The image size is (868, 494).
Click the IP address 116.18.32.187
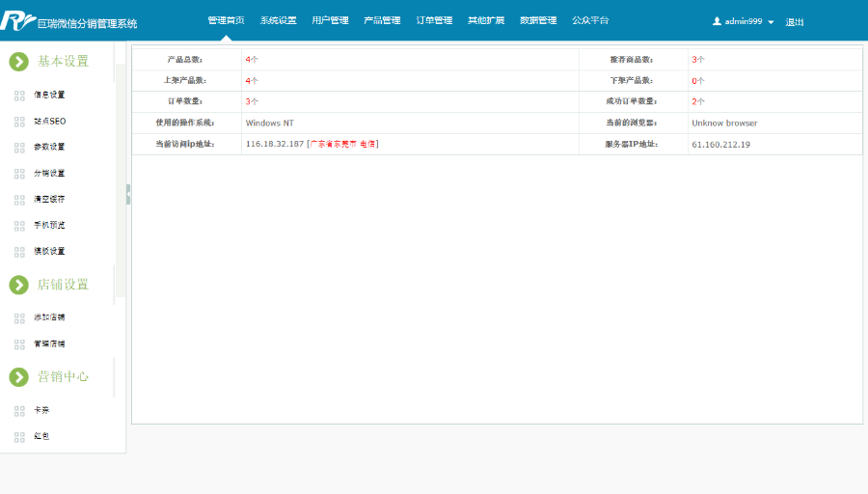coord(275,144)
